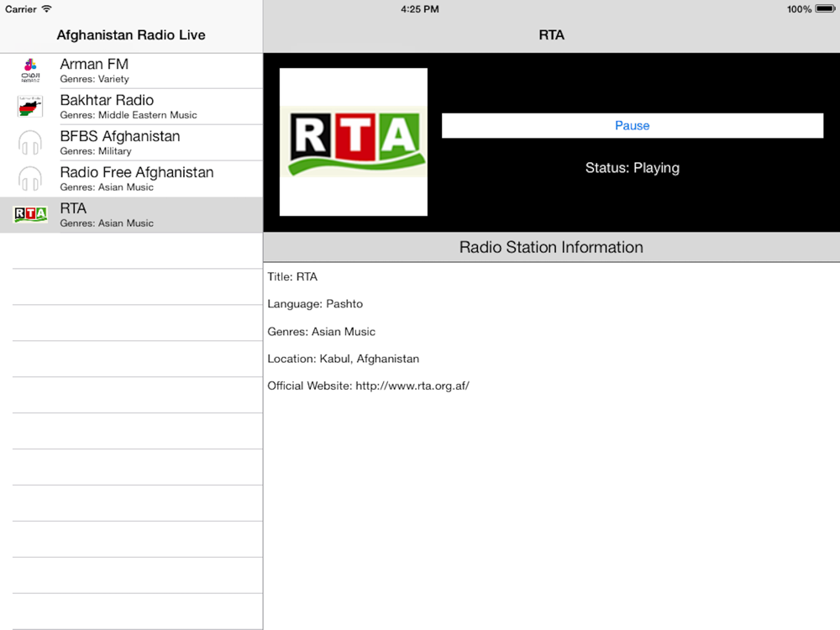Click the Carrier label in the status bar
The image size is (840, 630).
[21, 9]
